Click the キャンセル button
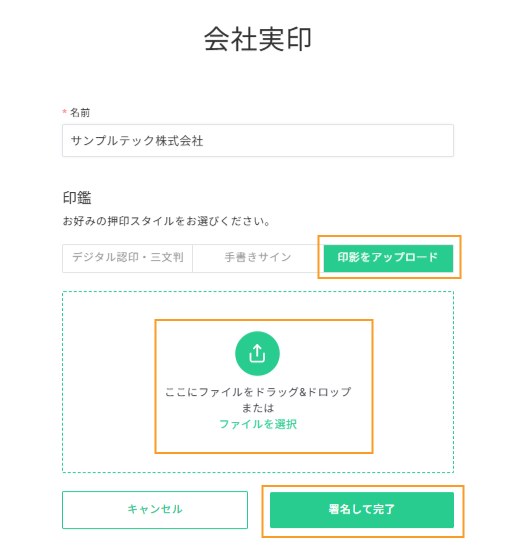Viewport: 523px width, 549px height. point(155,509)
